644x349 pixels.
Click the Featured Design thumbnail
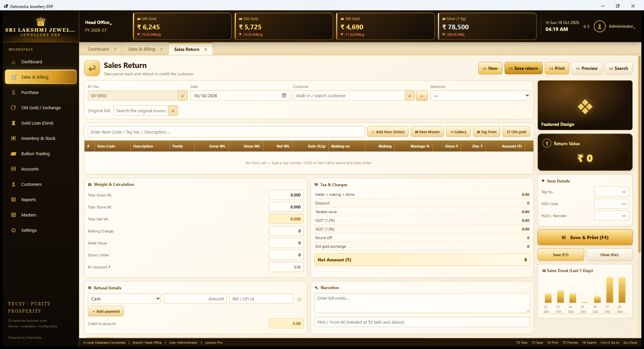coord(585,105)
